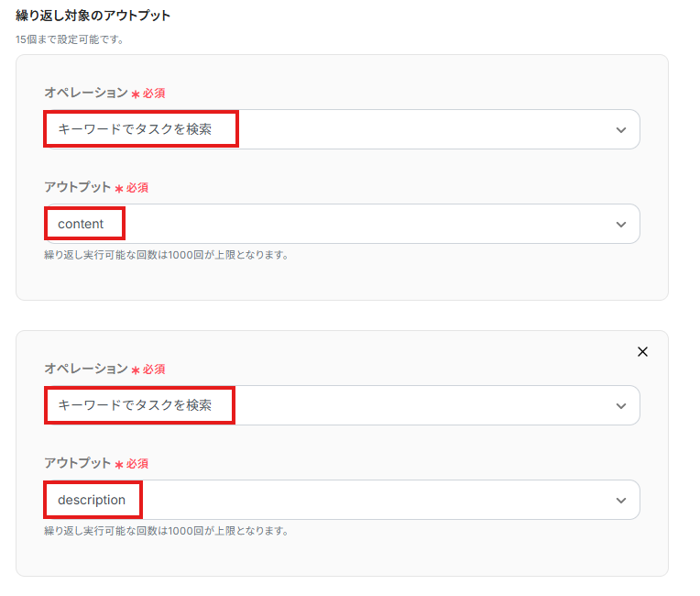Select the キーワードでタスクを検索 text above the content output
This screenshot has height=596, width=700.
point(135,129)
